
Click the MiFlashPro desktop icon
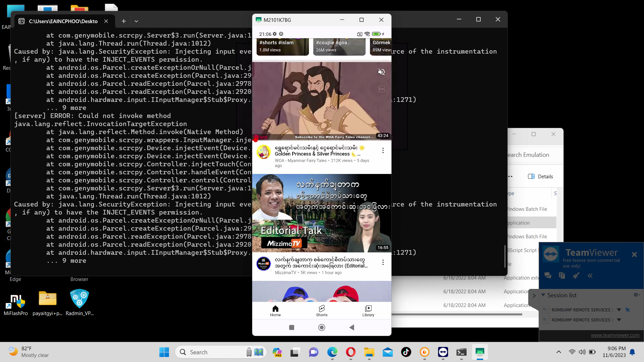click(15, 298)
